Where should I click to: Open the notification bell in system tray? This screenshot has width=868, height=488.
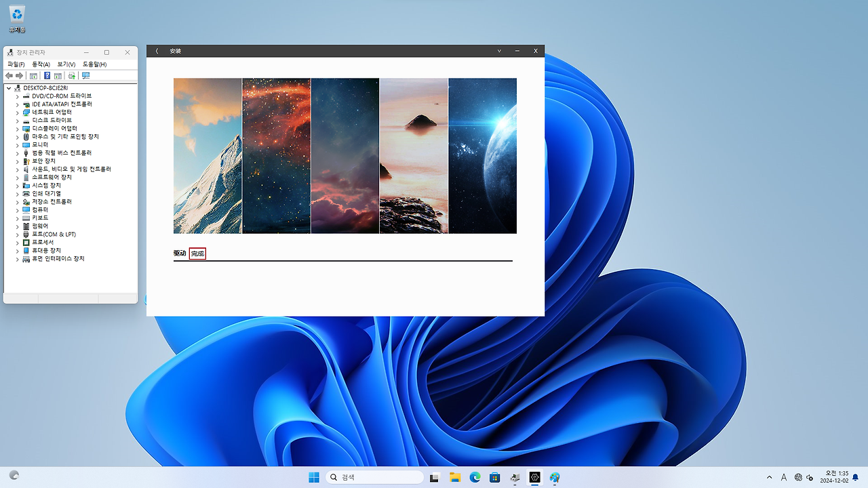click(856, 477)
